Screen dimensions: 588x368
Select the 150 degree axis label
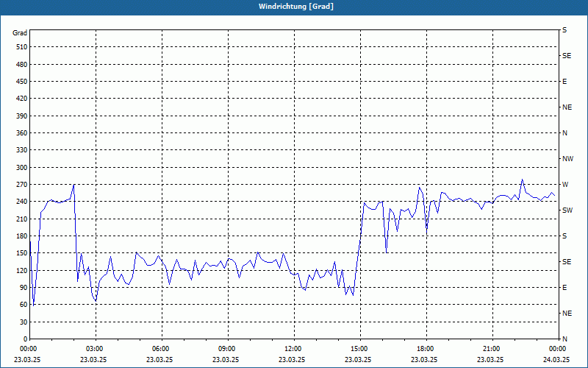[22, 253]
